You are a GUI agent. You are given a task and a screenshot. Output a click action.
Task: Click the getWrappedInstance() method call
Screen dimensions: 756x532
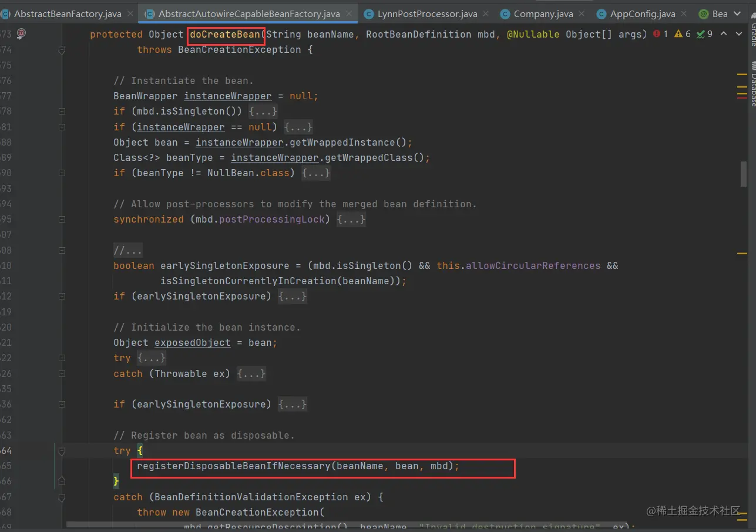coord(342,142)
